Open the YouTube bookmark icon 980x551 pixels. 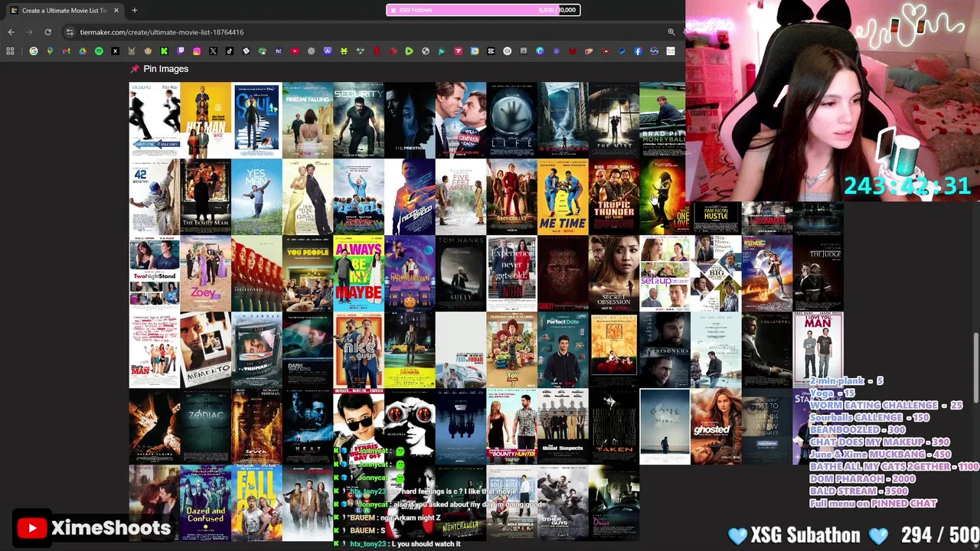coord(295,51)
